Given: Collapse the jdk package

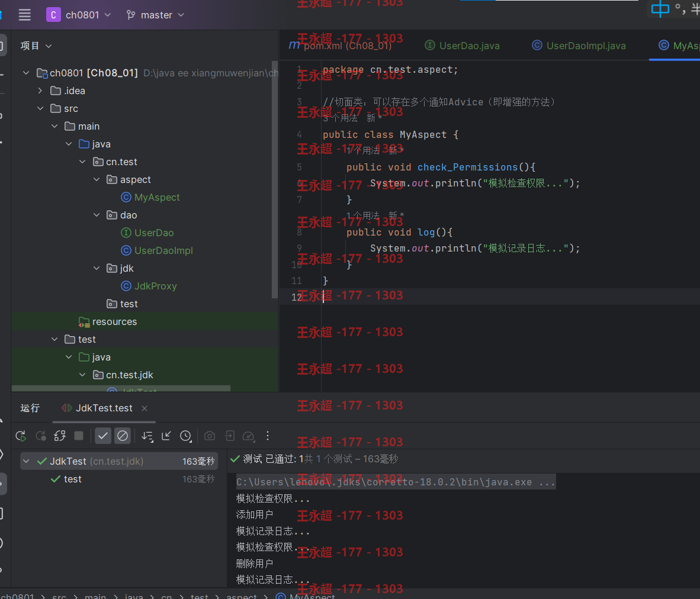Looking at the screenshot, I should click(97, 268).
